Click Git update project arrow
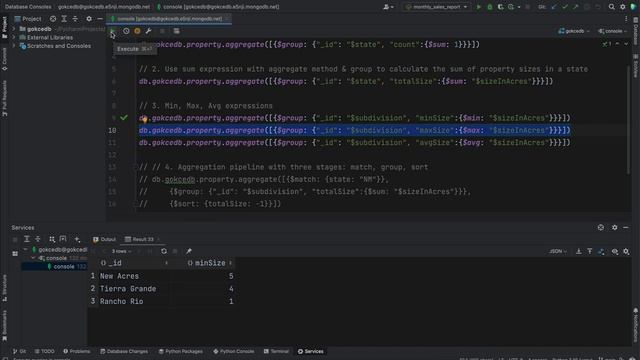Viewport: 640px width, 360px height. point(553,7)
